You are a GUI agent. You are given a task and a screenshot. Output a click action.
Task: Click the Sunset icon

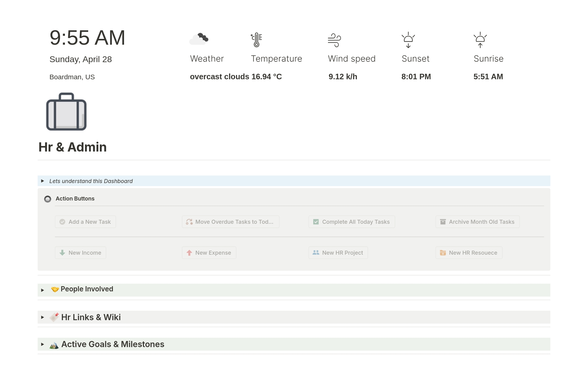(408, 40)
